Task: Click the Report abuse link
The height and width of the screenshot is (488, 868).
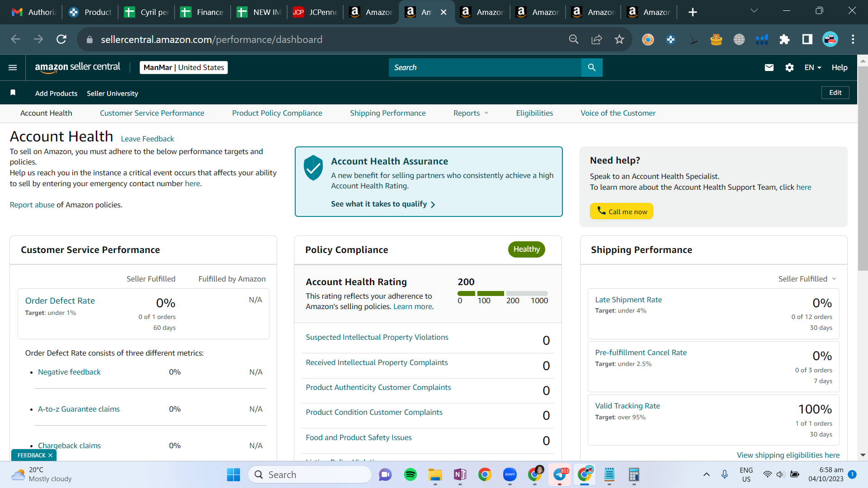Action: (32, 205)
